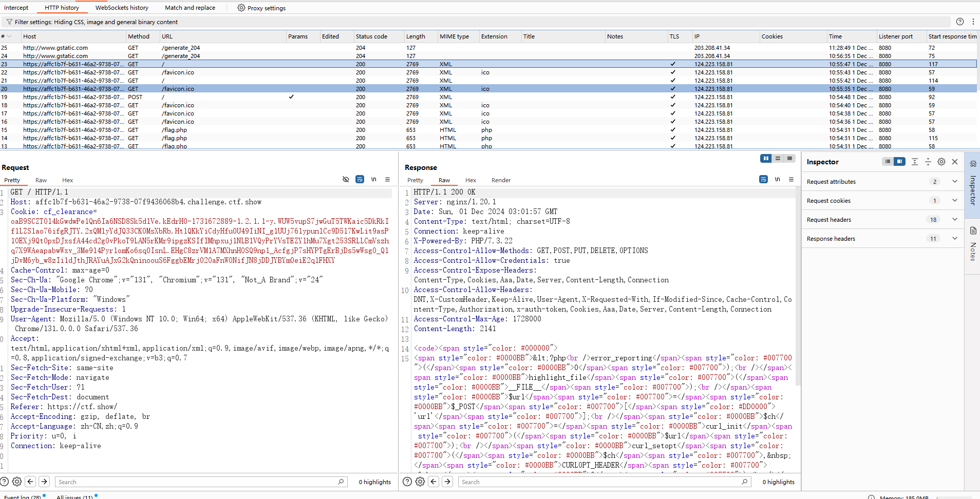
Task: Select the Response Hex tab
Action: [x=471, y=180]
